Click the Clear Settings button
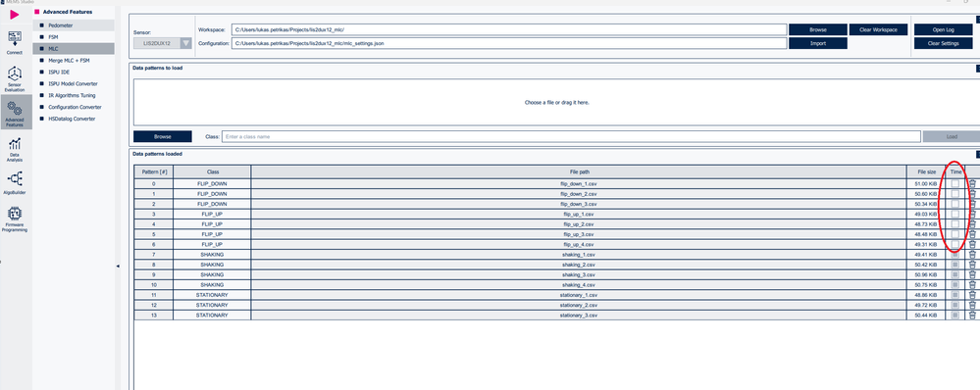 943,44
